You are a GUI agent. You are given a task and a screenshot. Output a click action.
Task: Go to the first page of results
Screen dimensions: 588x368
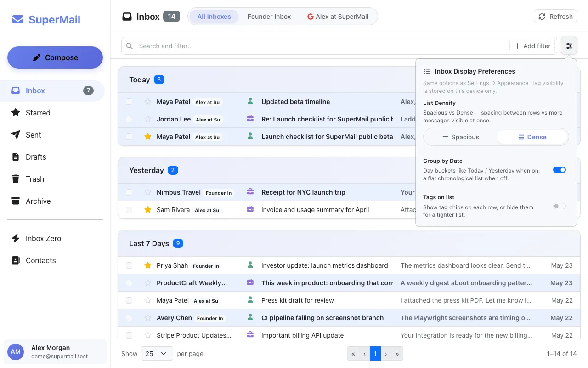353,354
